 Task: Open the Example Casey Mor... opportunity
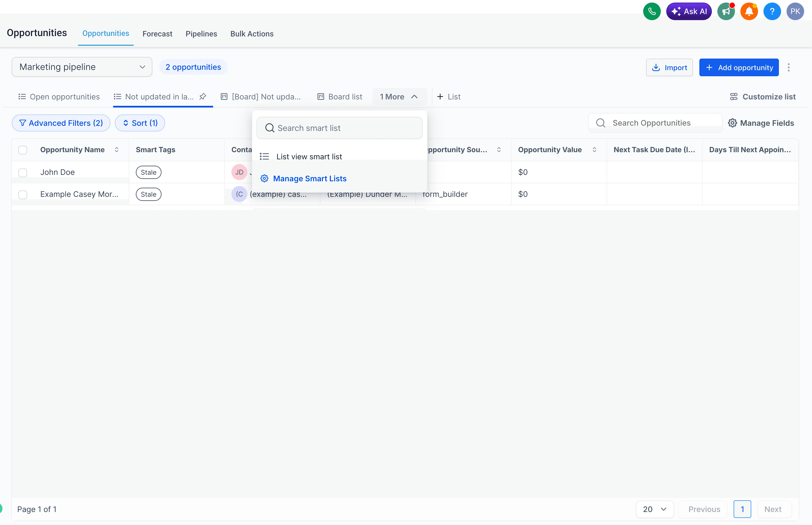coord(79,194)
